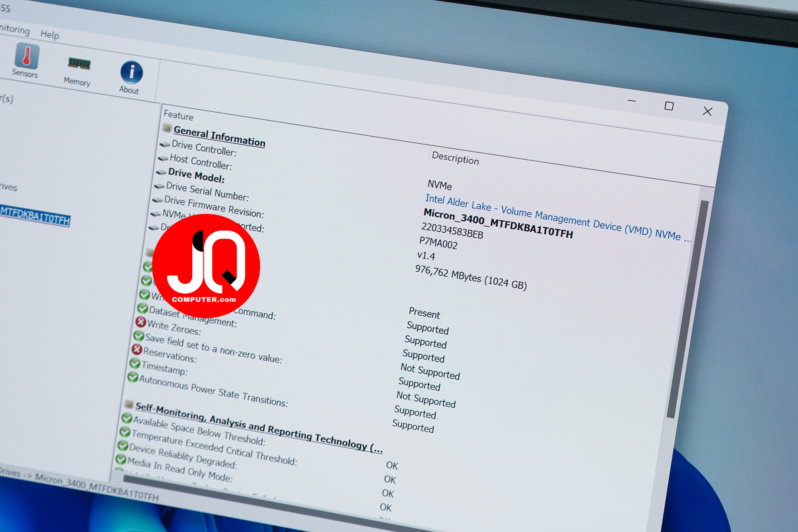
Task: Click the Reservations red cross icon
Action: [137, 350]
